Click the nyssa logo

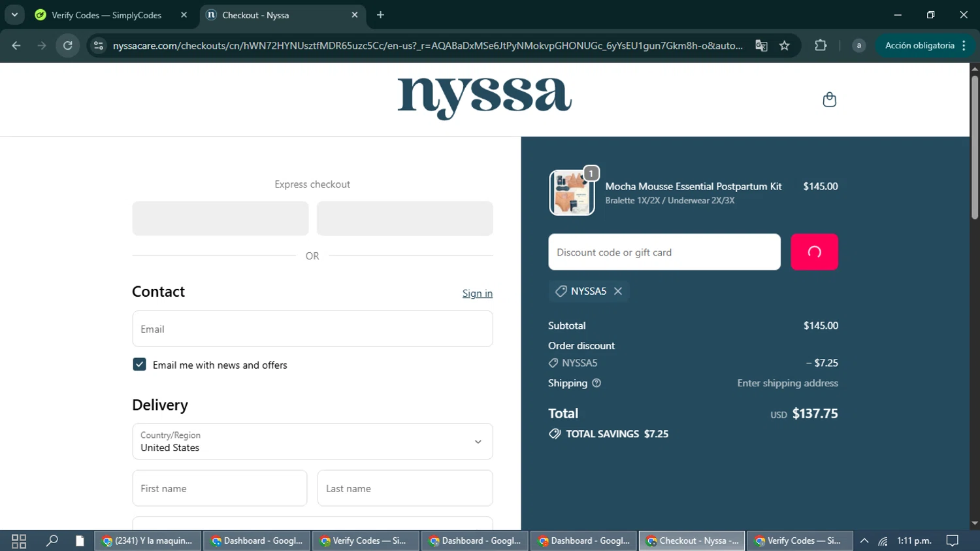pyautogui.click(x=484, y=98)
